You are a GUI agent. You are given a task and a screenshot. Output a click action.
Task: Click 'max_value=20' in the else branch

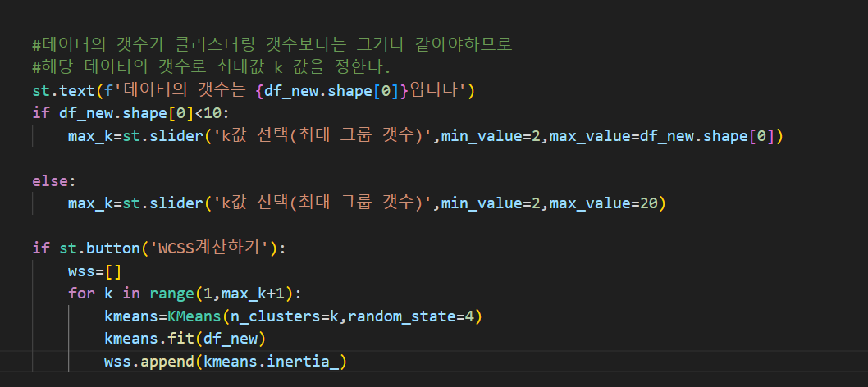603,203
